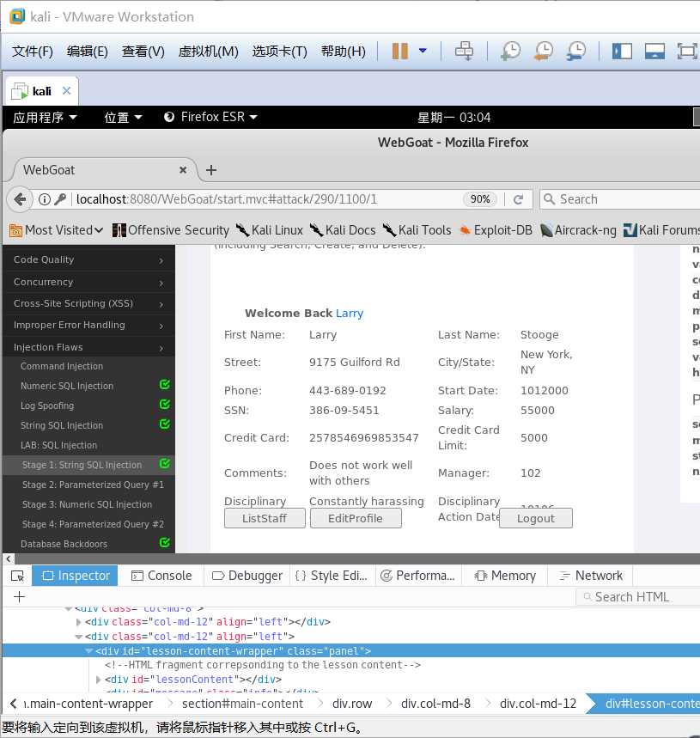Send Ctrl+Alt+Del to the virtual machine
Image resolution: width=700 pixels, height=738 pixels.
click(x=464, y=51)
